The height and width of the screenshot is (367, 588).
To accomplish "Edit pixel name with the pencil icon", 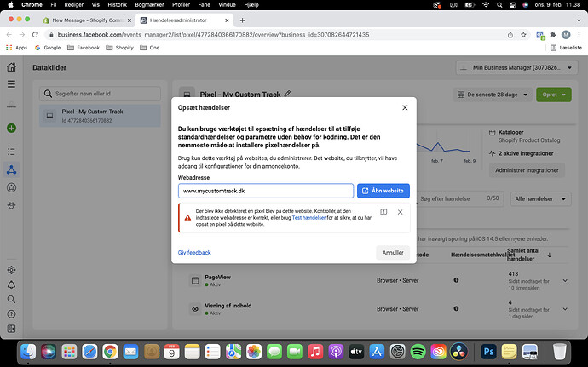I will pyautogui.click(x=288, y=94).
